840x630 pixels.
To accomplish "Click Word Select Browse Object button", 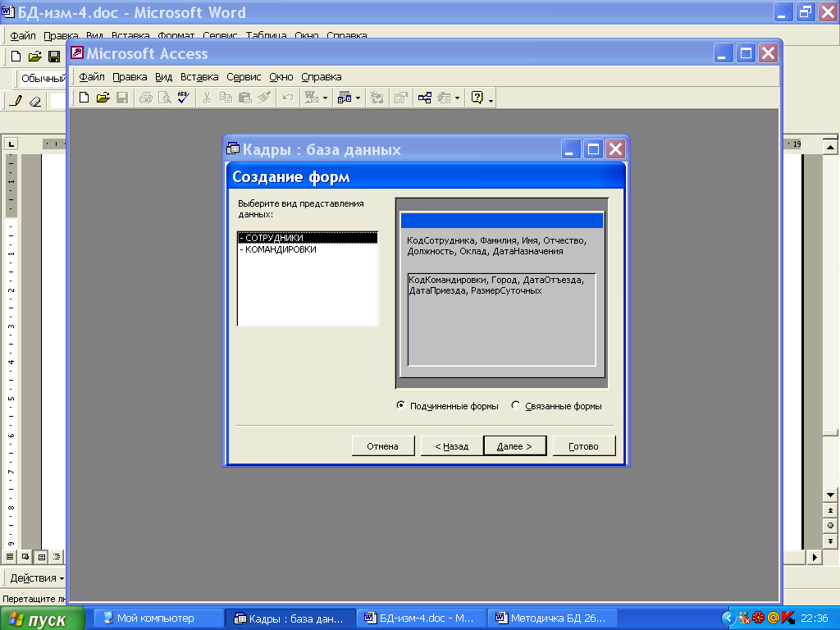I will coord(830,526).
